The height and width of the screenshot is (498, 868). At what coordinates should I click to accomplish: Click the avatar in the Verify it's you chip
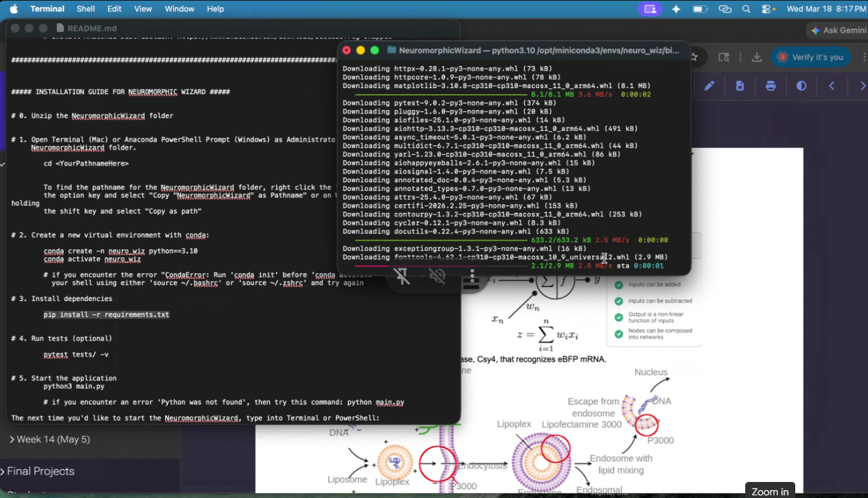pos(783,57)
